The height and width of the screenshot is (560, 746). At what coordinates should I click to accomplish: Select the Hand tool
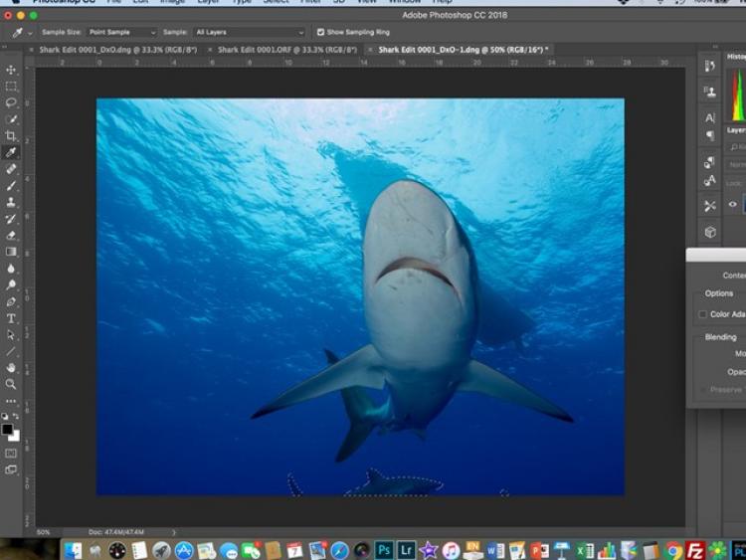(x=11, y=367)
